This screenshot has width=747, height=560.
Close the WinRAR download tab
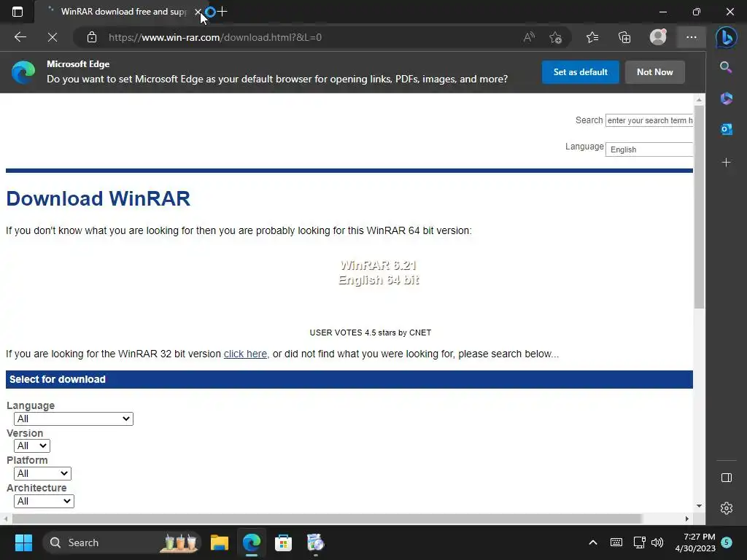198,12
